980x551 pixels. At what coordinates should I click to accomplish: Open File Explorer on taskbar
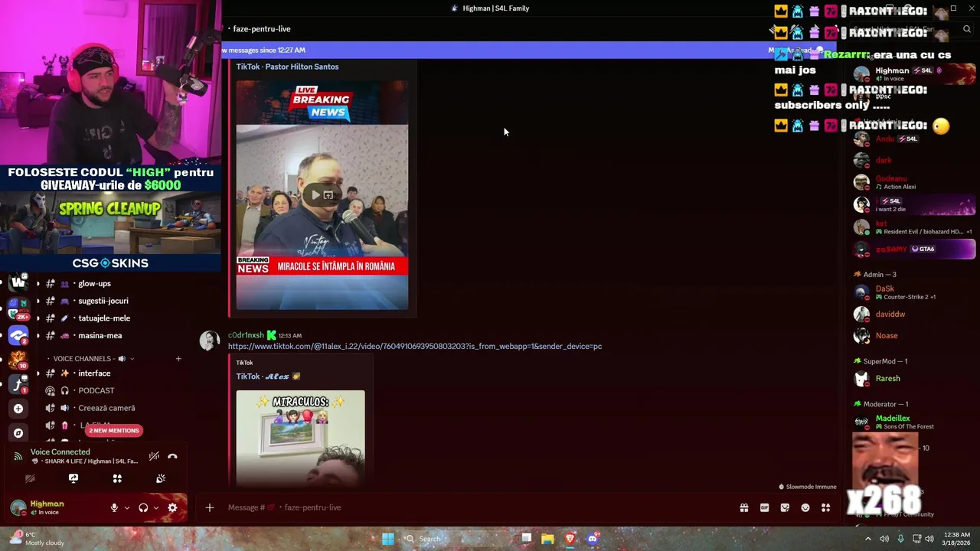pyautogui.click(x=547, y=539)
